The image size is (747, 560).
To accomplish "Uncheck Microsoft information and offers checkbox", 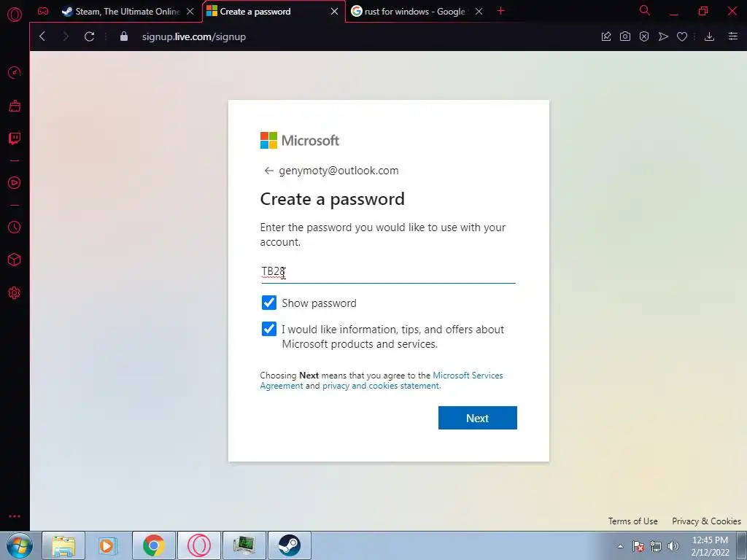I will click(x=269, y=329).
